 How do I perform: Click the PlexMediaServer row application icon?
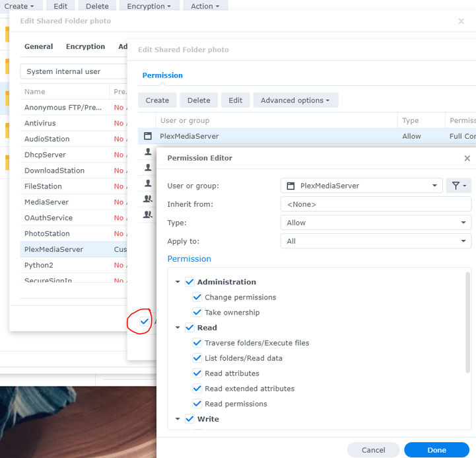148,136
